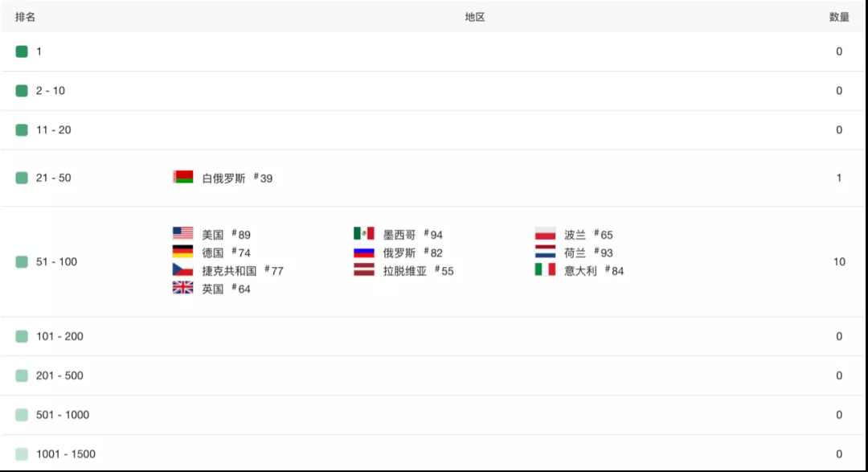Click the Italy flag icon
868x472 pixels.
coord(545,269)
